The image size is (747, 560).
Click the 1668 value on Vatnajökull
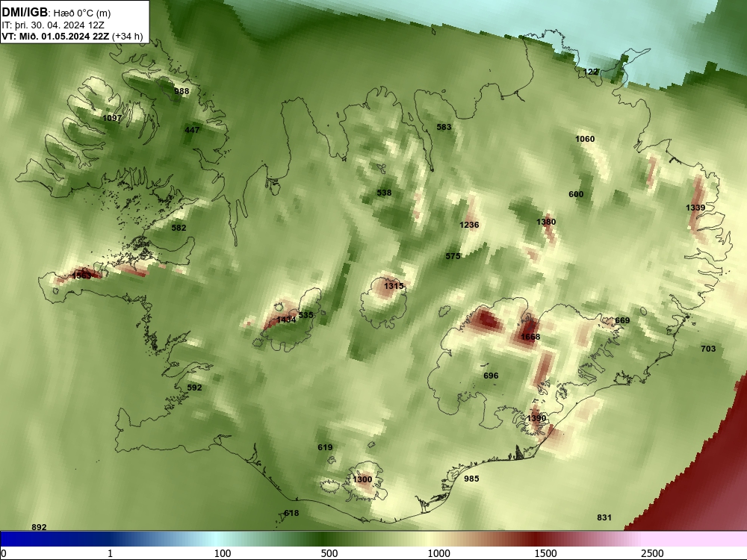coord(530,337)
